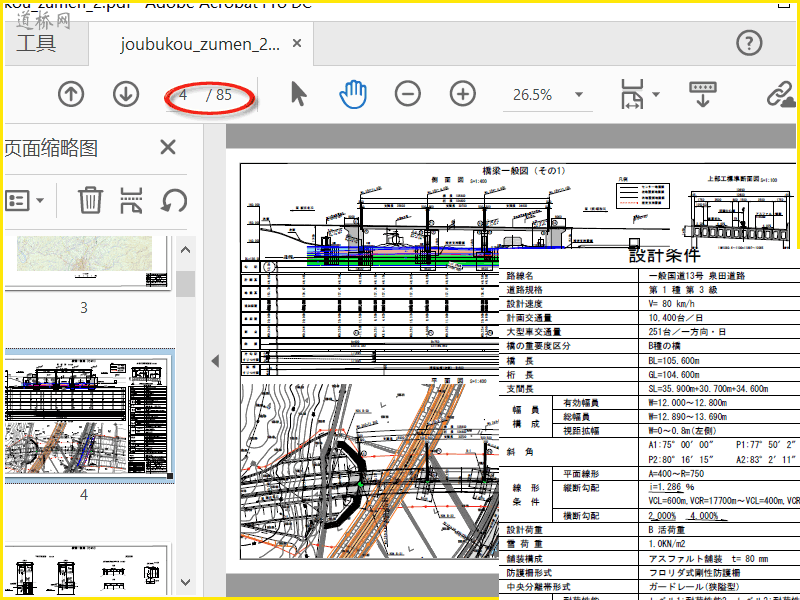Click the 251台/一方向・日 value

(x=687, y=332)
